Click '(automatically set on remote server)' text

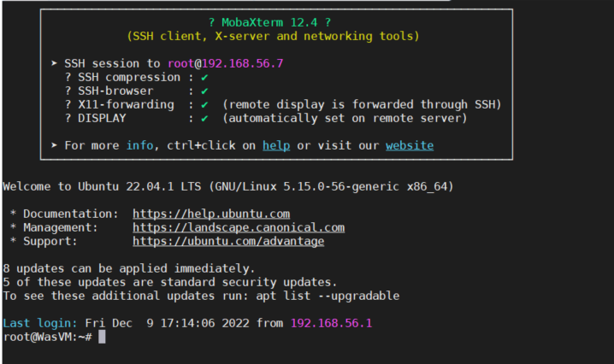pyautogui.click(x=345, y=118)
